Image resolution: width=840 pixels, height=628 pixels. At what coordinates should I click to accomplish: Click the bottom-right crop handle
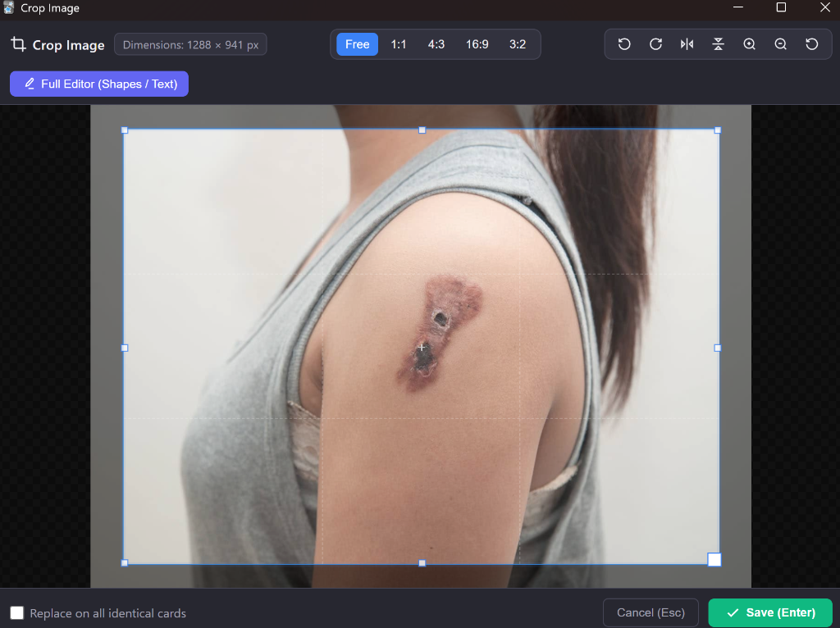point(714,559)
